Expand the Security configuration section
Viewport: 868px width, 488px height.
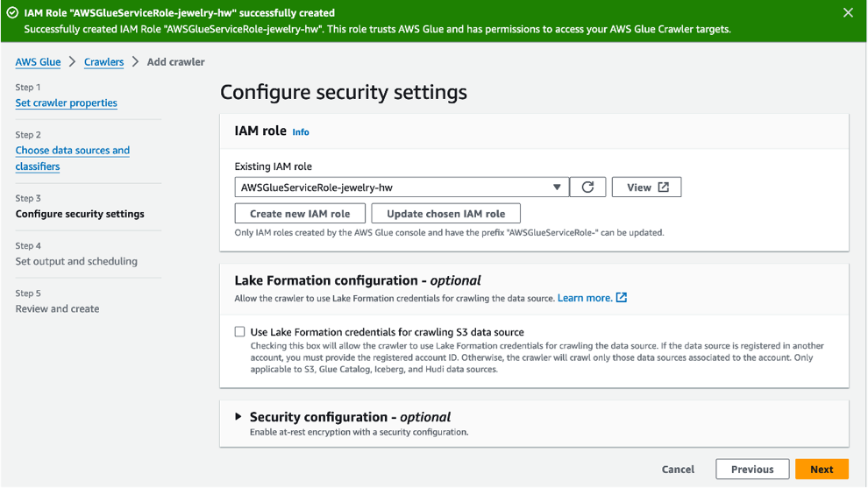[x=238, y=417]
